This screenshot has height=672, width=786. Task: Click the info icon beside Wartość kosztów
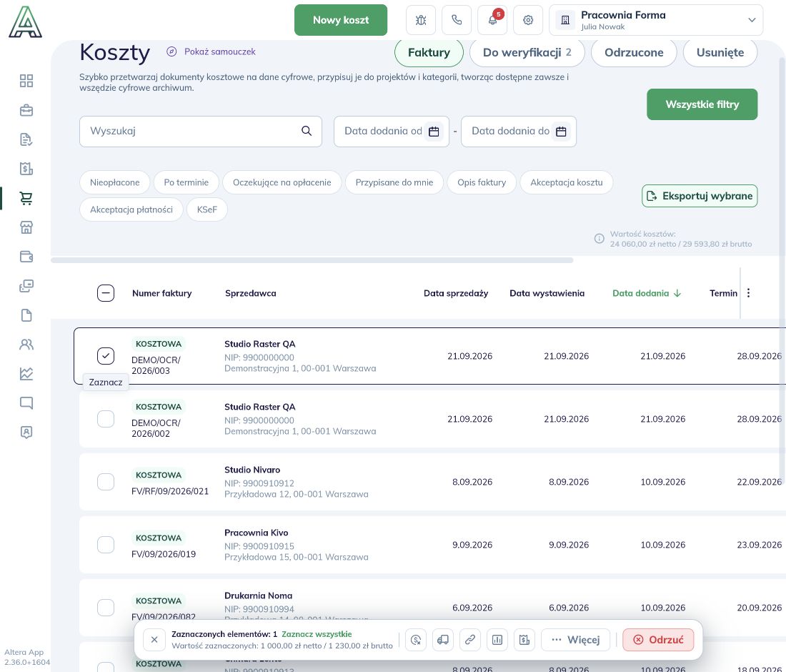click(x=599, y=239)
